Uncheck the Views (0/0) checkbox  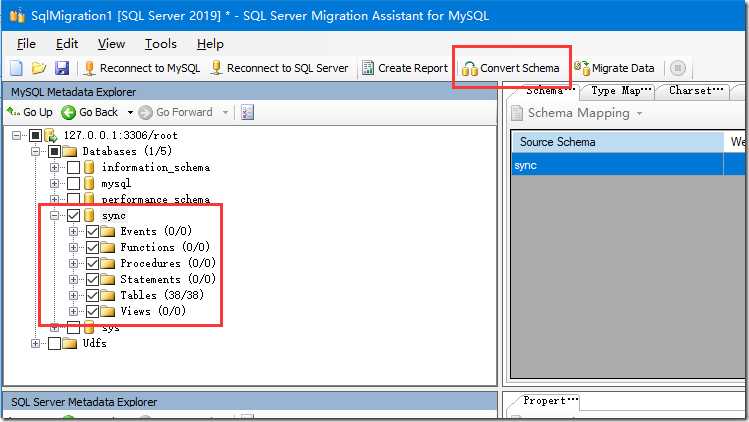[x=93, y=312]
